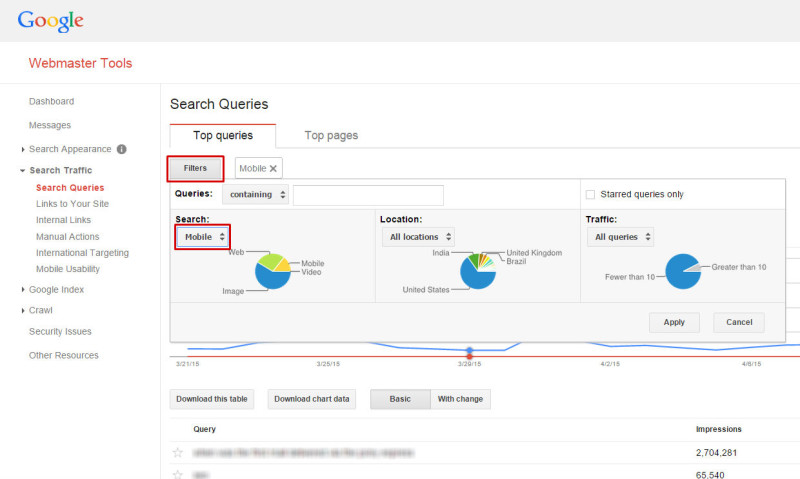Open Other Resources page
The height and width of the screenshot is (479, 800).
click(64, 356)
